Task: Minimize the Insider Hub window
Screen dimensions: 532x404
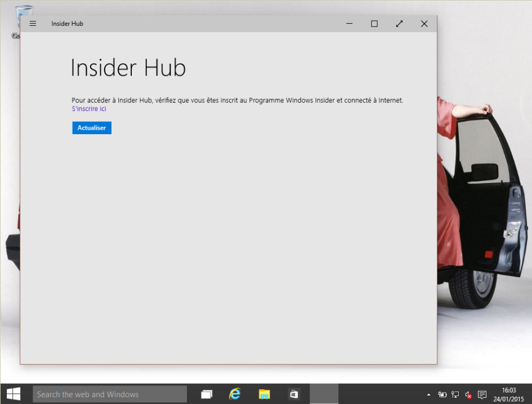Action: (349, 24)
